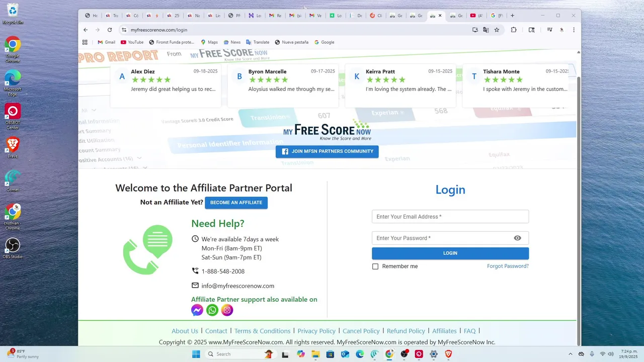Focus the Enter Your Password field
The height and width of the screenshot is (362, 644).
(x=450, y=238)
